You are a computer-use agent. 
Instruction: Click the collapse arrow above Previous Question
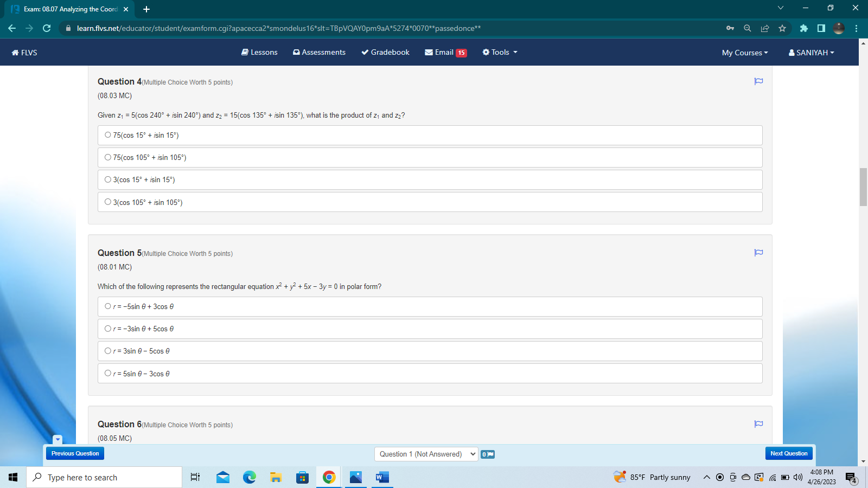(x=58, y=439)
